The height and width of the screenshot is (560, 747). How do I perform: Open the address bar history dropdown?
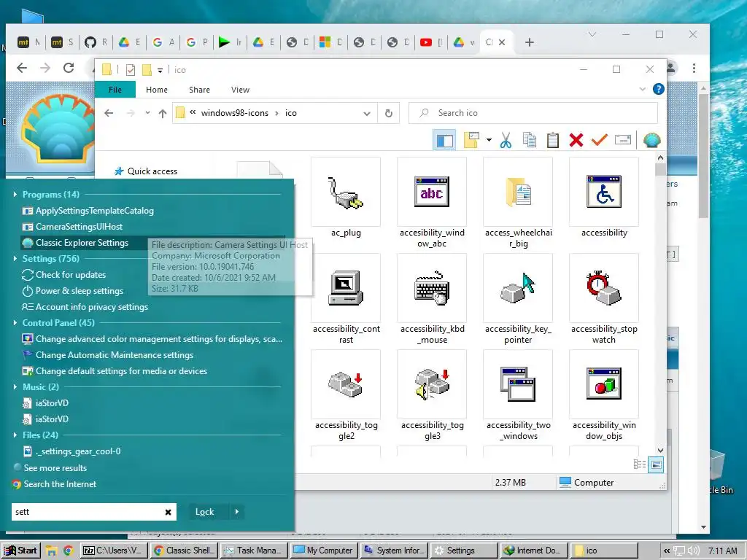pos(367,113)
